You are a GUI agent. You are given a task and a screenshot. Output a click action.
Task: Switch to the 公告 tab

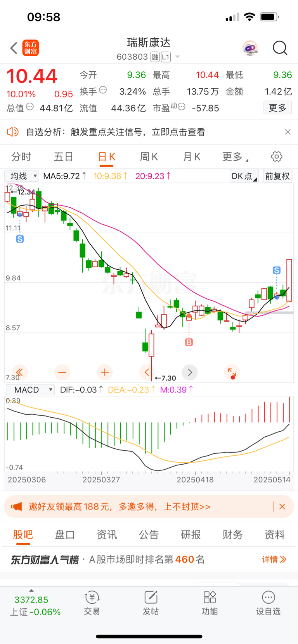(x=149, y=535)
